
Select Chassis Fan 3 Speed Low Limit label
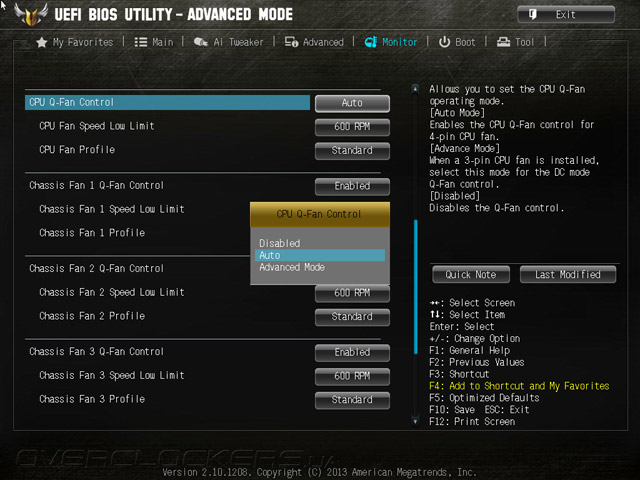112,376
